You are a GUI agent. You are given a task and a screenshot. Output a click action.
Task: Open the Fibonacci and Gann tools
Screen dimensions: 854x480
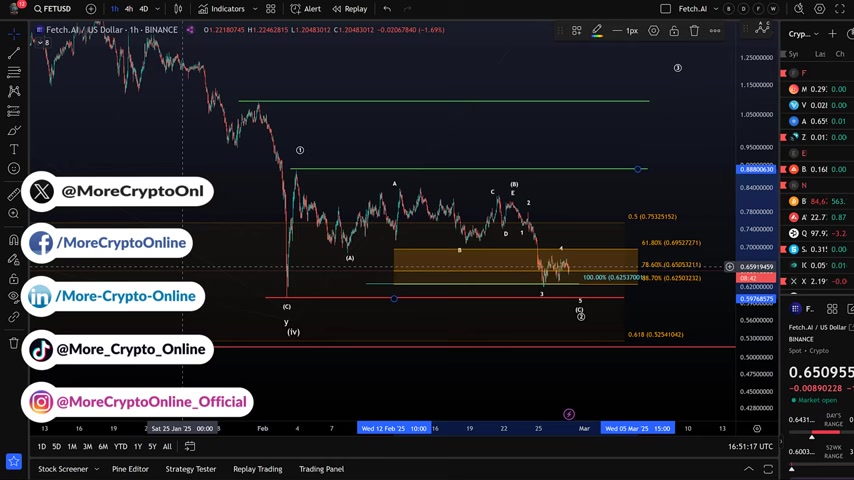point(14,72)
